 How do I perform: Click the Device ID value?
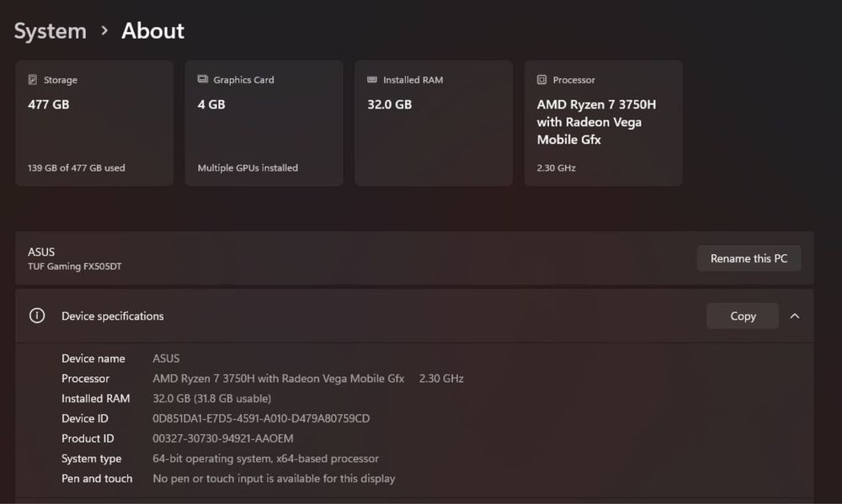261,418
